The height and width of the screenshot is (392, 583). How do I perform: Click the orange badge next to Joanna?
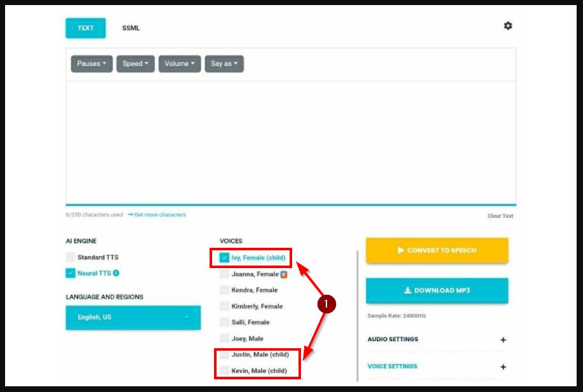point(284,274)
